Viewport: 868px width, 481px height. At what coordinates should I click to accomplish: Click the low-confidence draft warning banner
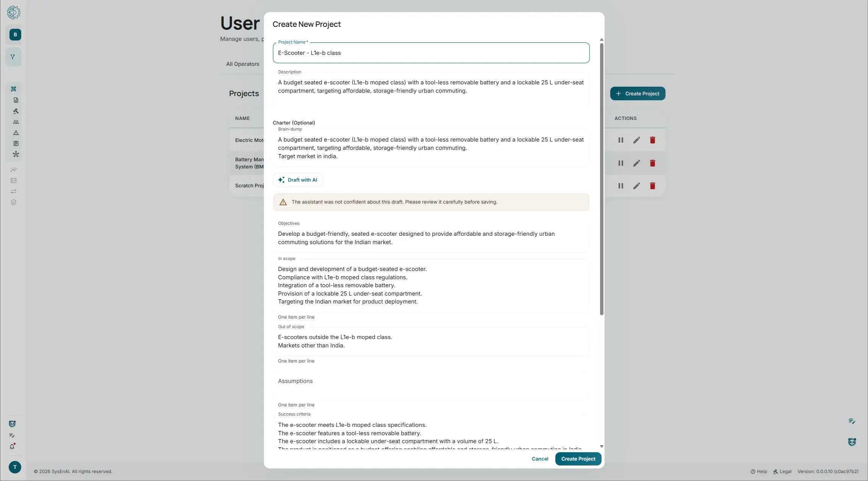431,202
